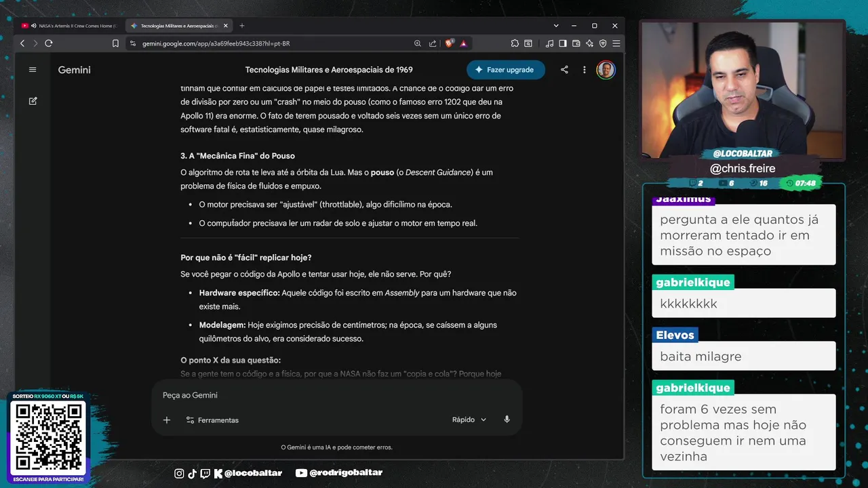This screenshot has width=868, height=488.
Task: Open the Brave Wallet icon
Action: click(576, 43)
